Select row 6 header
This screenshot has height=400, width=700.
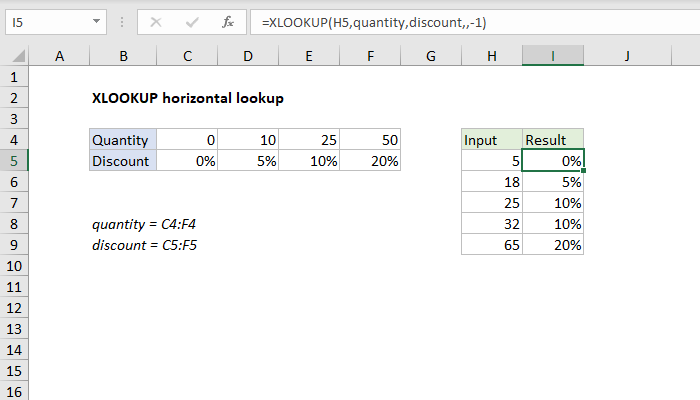pyautogui.click(x=14, y=182)
